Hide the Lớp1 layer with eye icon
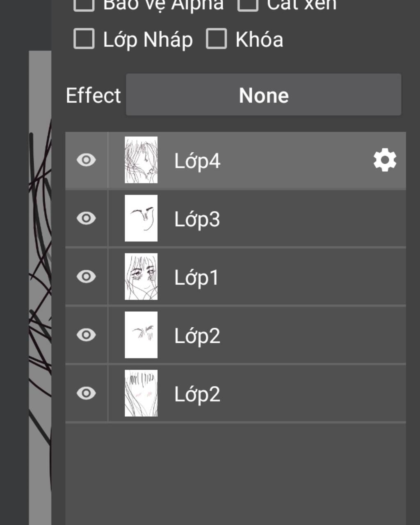The height and width of the screenshot is (525, 420). 86,276
